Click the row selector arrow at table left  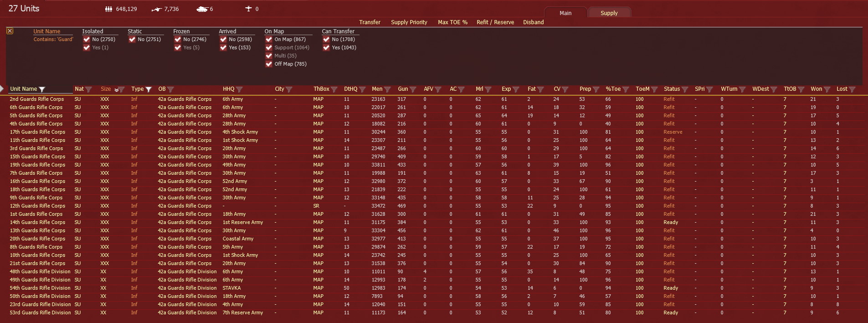[x=2, y=89]
